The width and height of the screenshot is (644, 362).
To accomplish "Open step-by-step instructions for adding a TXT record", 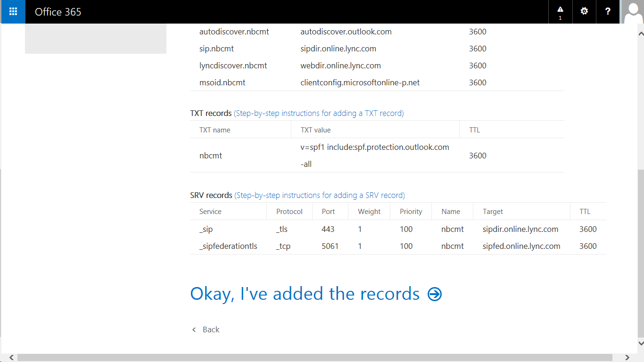I will pyautogui.click(x=319, y=113).
